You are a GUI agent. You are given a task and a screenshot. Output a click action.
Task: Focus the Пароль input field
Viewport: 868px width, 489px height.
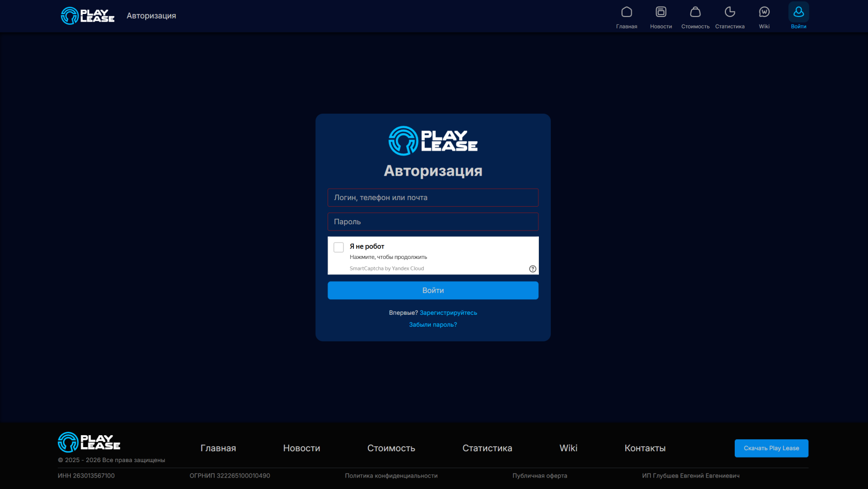[x=433, y=222]
